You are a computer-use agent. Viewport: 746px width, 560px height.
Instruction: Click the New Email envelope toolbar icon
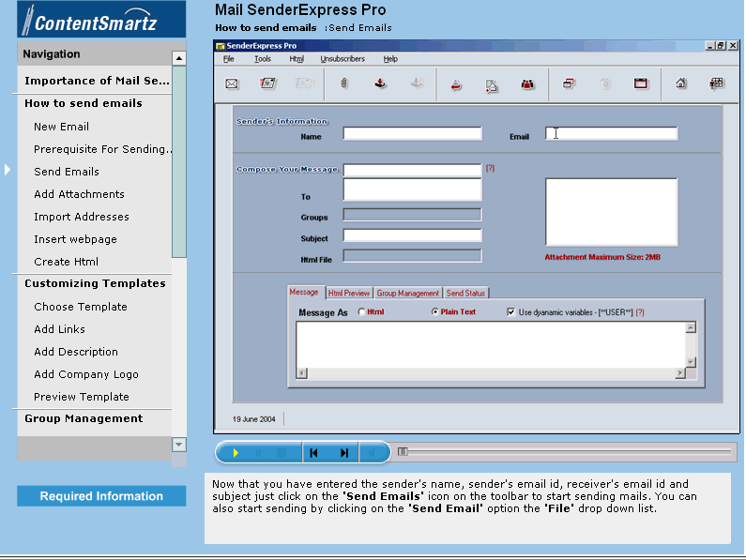232,83
